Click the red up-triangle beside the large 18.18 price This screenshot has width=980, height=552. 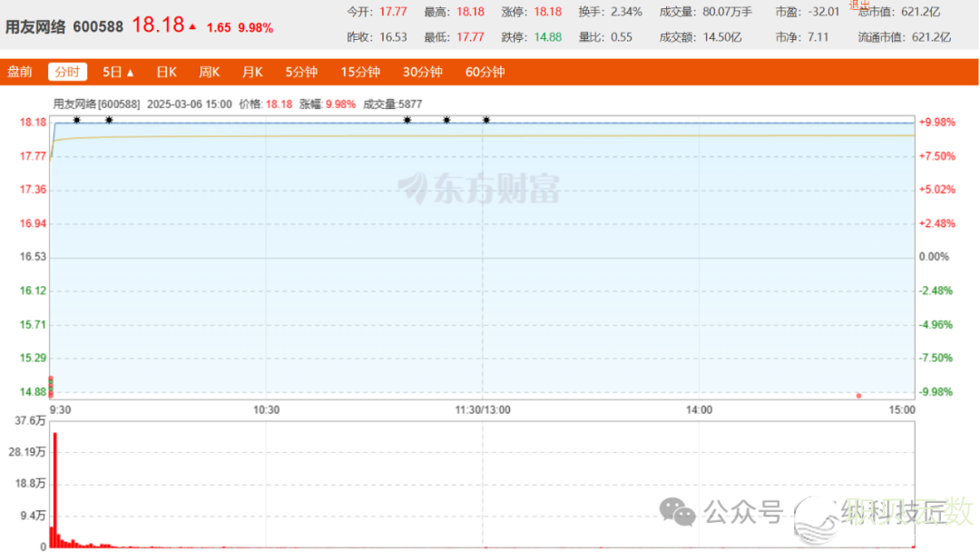[192, 27]
